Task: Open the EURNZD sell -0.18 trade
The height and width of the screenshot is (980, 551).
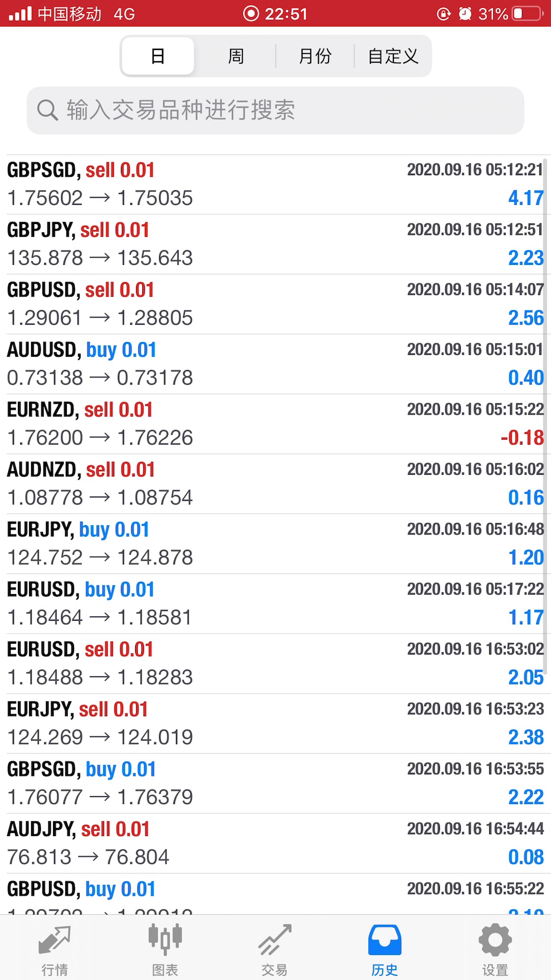Action: pyautogui.click(x=275, y=424)
